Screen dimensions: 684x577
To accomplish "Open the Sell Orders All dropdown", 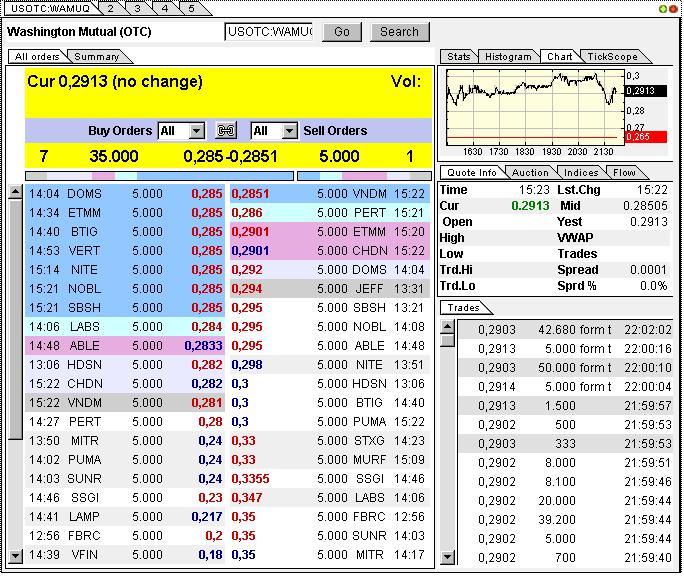I will (274, 130).
